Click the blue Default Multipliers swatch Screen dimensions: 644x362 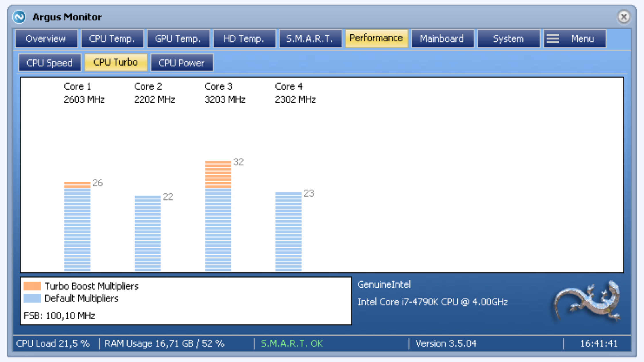pos(32,298)
